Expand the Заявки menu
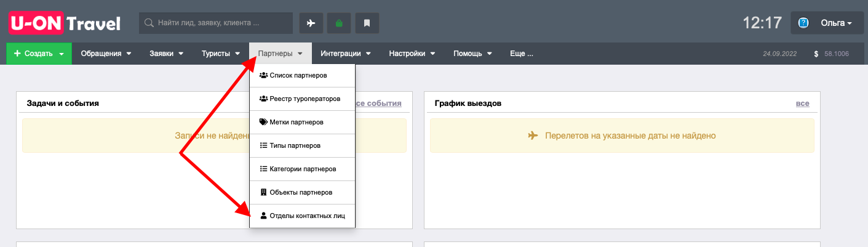Image resolution: width=868 pixels, height=247 pixels. 167,54
